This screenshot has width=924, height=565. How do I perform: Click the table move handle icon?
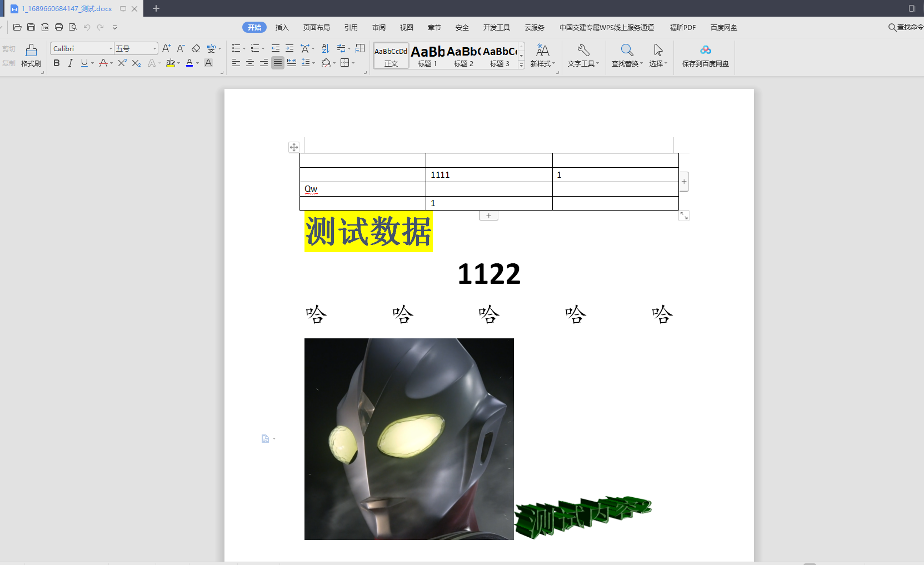tap(294, 147)
